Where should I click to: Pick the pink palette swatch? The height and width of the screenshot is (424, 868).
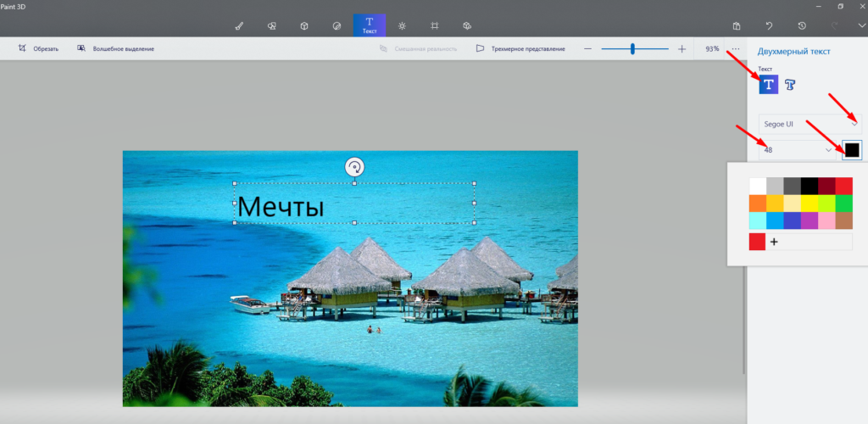click(826, 220)
